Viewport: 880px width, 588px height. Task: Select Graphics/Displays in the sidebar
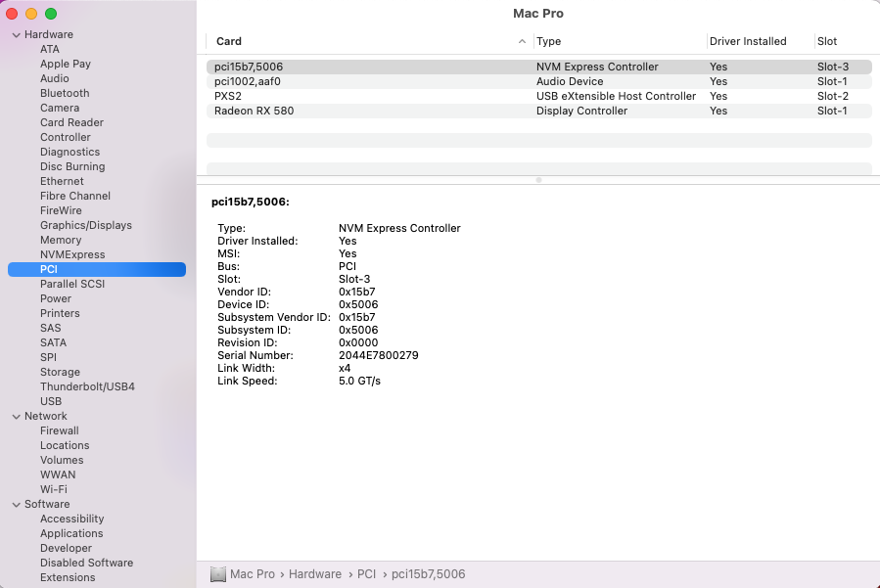[86, 225]
